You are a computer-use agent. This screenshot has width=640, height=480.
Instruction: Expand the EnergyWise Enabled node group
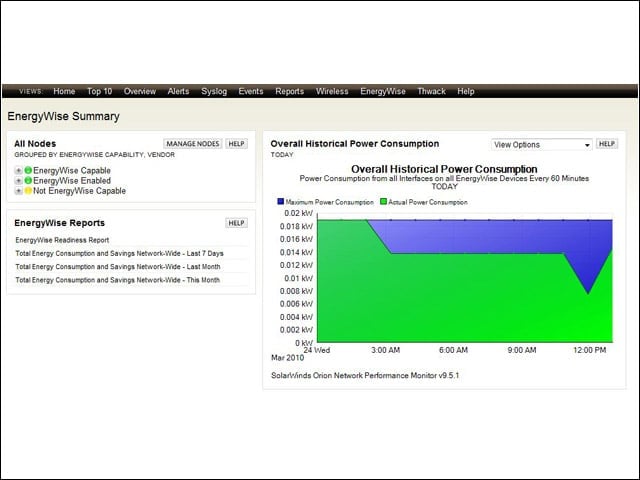coord(18,181)
